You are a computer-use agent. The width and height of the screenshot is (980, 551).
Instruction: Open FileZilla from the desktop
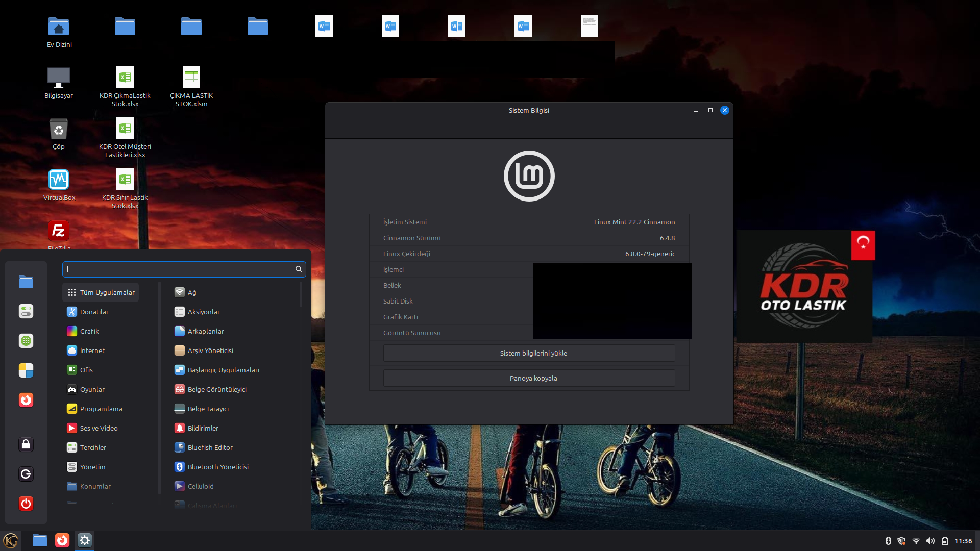coord(59,231)
